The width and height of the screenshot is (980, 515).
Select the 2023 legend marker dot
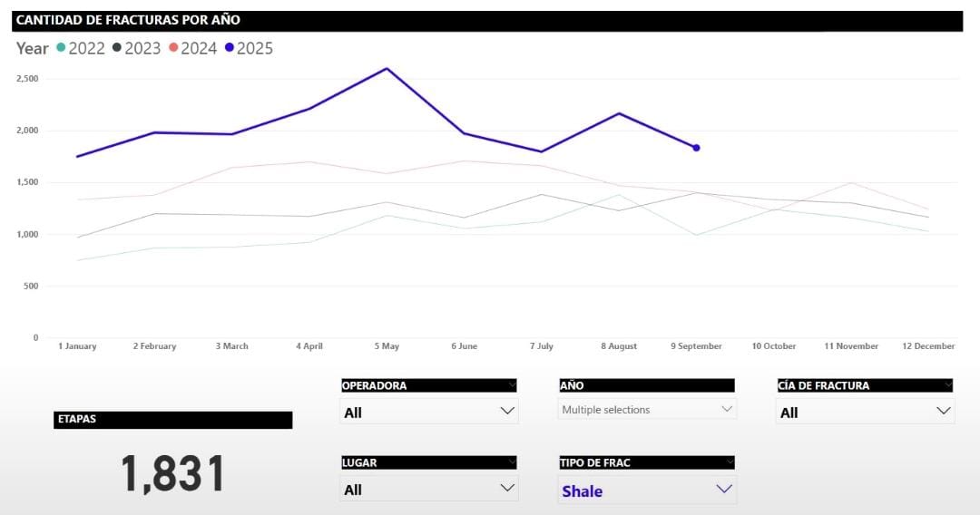117,48
